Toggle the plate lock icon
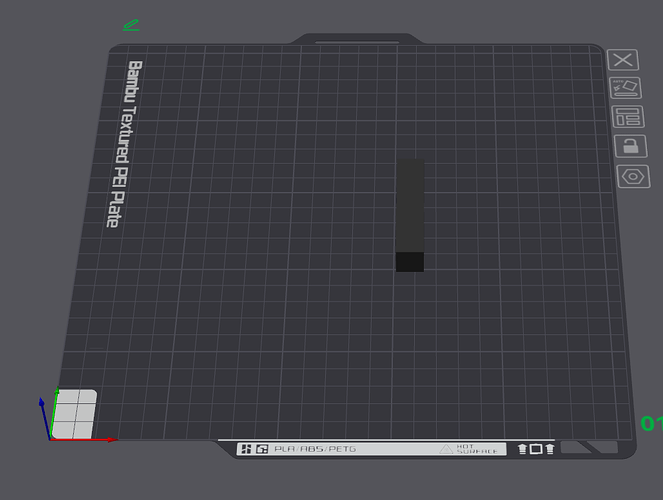The width and height of the screenshot is (663, 500). tap(629, 146)
